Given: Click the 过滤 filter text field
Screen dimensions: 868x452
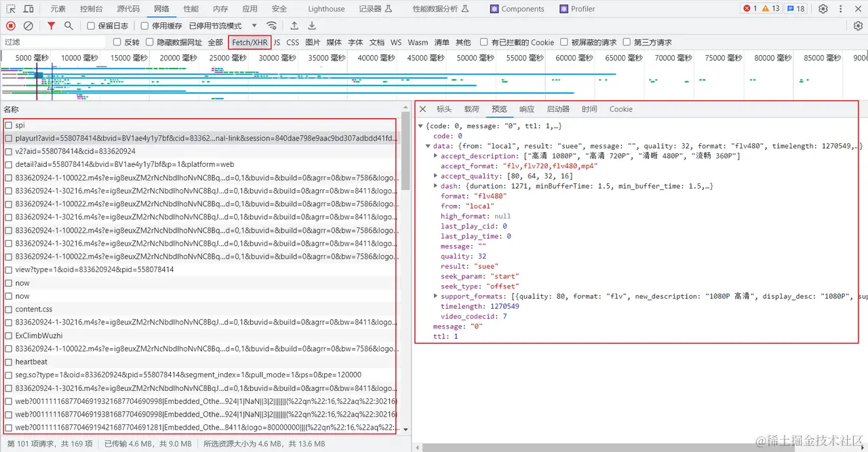Looking at the screenshot, I should pyautogui.click(x=54, y=42).
